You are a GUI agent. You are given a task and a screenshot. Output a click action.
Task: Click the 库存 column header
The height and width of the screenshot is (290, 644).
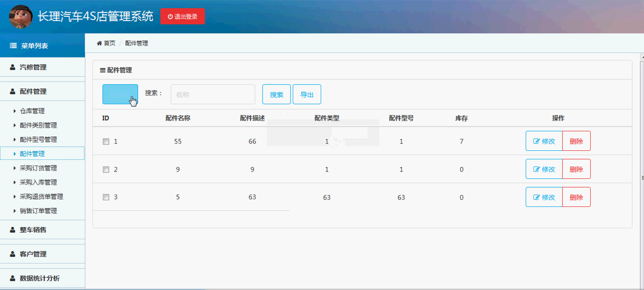coord(462,118)
